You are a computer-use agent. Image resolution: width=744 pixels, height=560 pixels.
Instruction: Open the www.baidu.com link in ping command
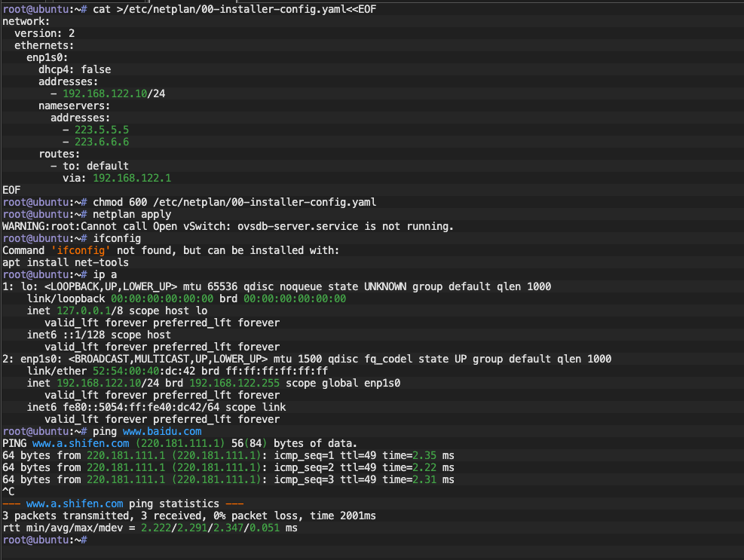click(x=162, y=431)
